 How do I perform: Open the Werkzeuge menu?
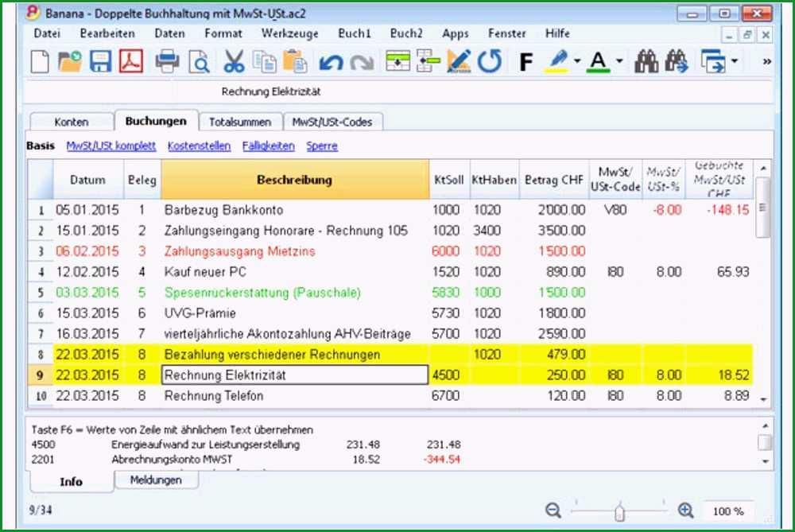coord(290,33)
